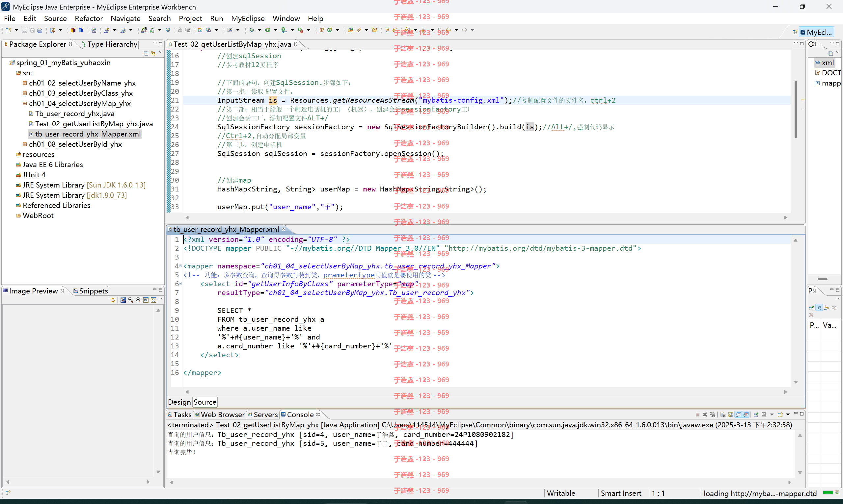Open the Navigate menu
The image size is (843, 504).
[x=125, y=18]
